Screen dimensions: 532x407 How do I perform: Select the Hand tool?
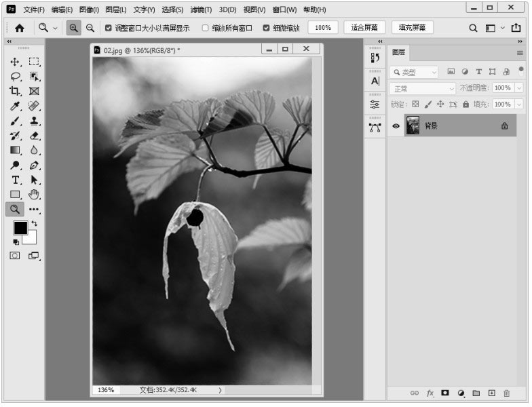point(34,195)
